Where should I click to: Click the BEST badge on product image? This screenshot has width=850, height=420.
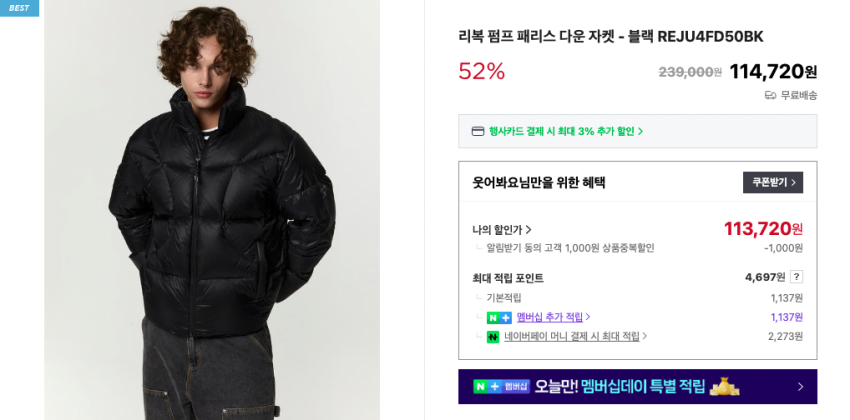click(19, 8)
